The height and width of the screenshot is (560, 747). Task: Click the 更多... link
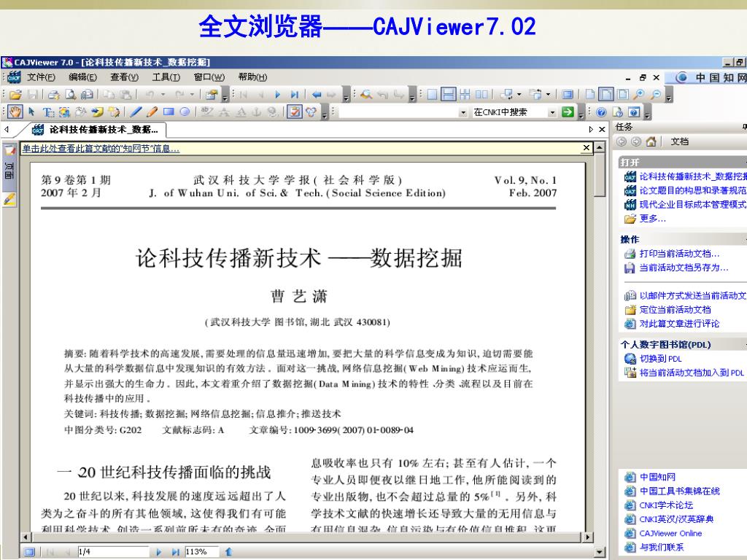pos(653,219)
